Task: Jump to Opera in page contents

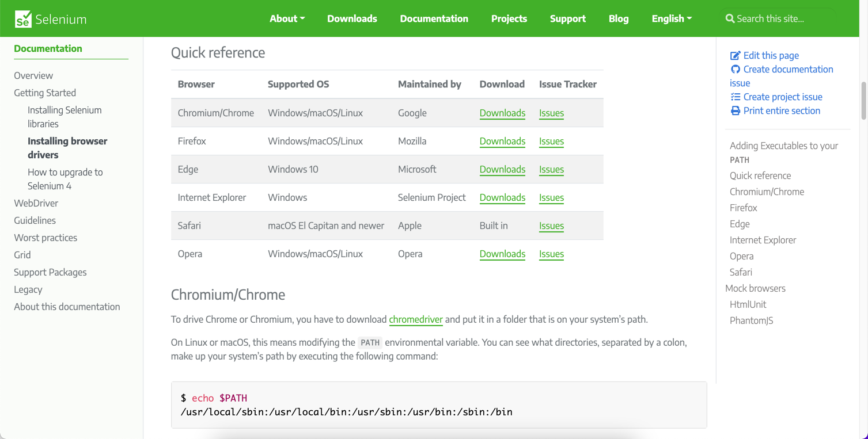Action: [x=741, y=256]
